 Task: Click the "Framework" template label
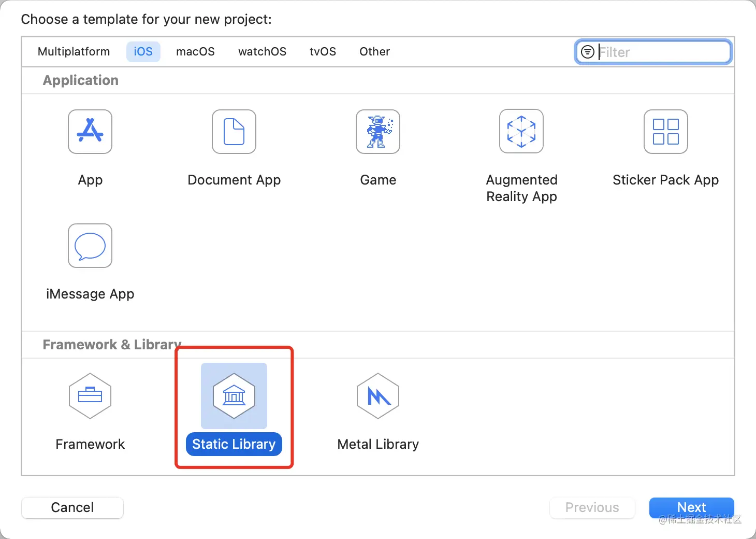90,444
